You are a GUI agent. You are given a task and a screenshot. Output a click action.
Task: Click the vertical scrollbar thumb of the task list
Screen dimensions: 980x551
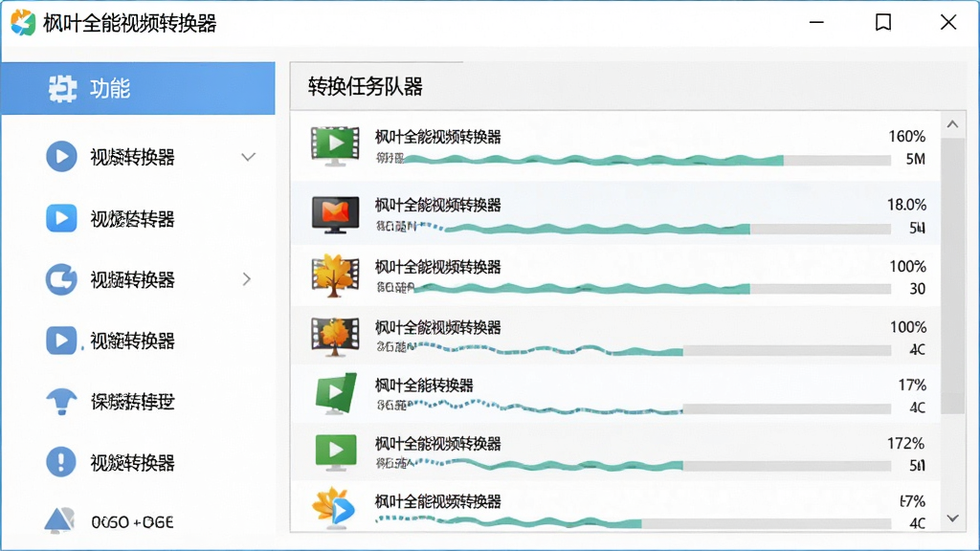tap(952, 276)
